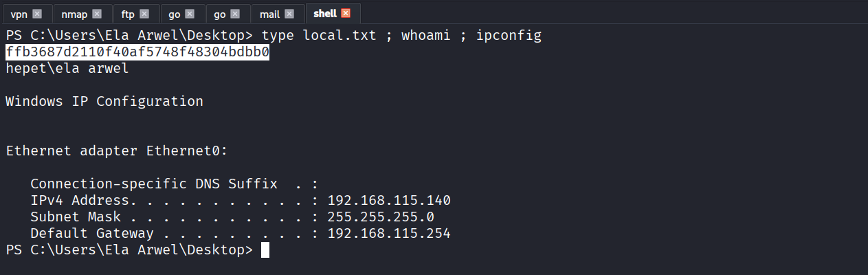Click the shell tab label
868x275 pixels.
point(325,14)
